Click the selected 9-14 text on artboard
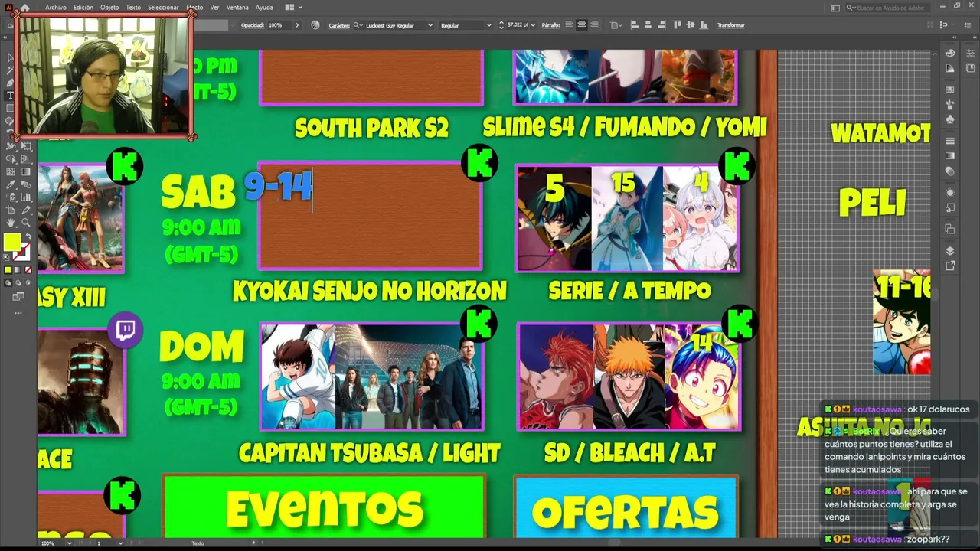The image size is (980, 551). [x=279, y=186]
